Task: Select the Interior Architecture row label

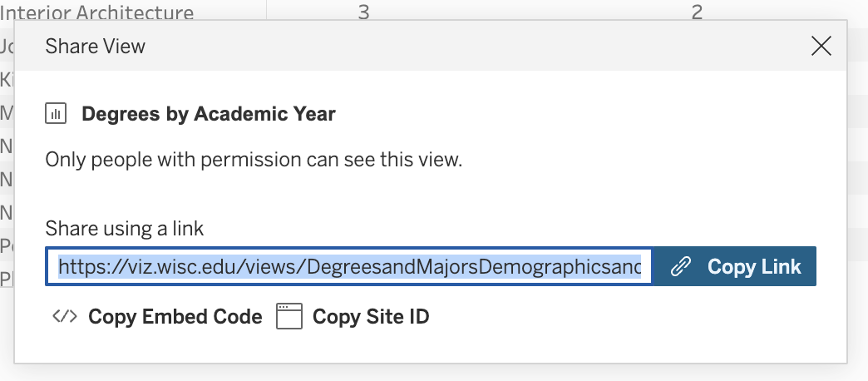Action: [x=97, y=12]
